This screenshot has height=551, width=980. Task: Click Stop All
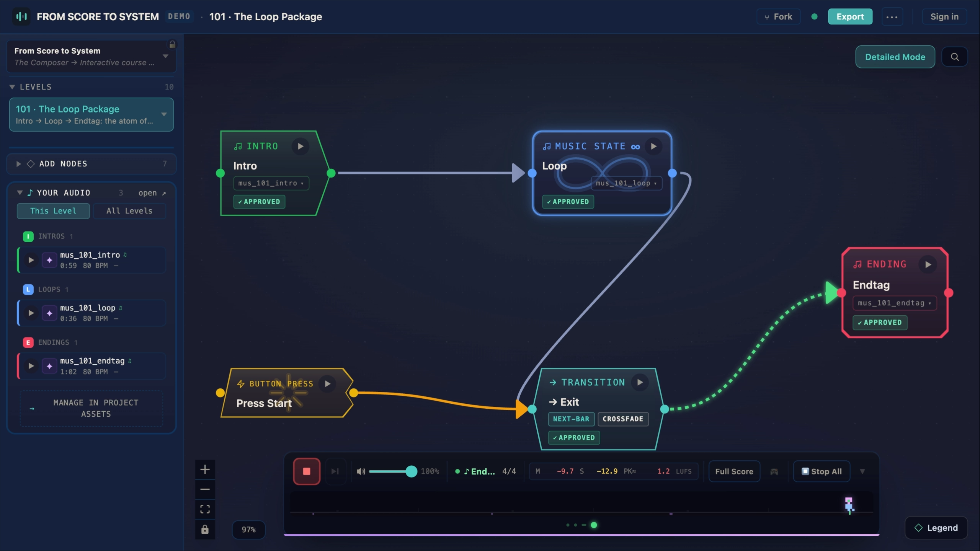822,471
